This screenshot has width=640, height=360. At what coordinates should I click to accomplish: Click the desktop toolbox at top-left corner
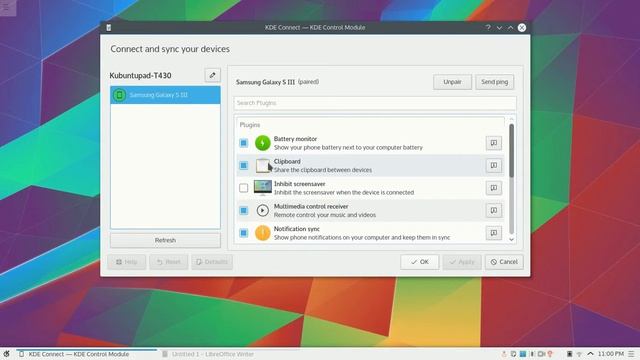[7, 8]
